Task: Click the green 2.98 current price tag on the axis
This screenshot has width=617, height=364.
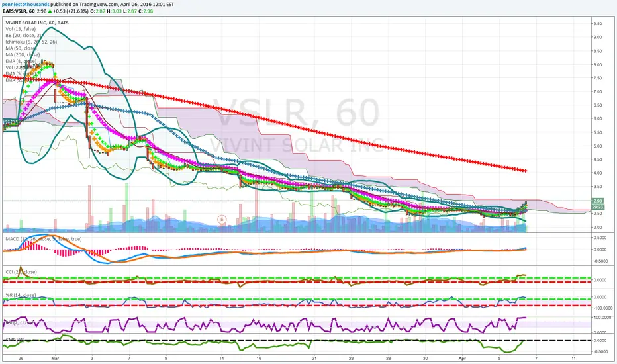Action: 597,201
